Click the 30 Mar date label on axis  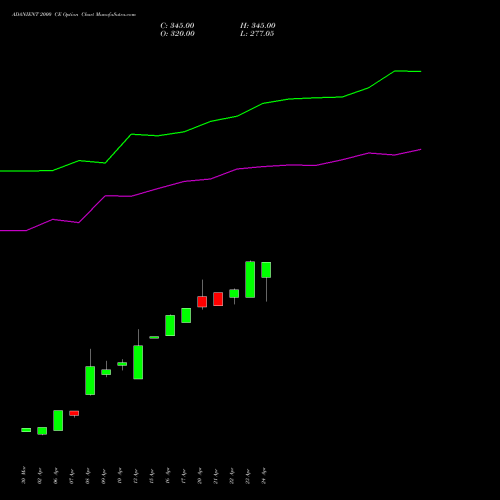click(23, 476)
